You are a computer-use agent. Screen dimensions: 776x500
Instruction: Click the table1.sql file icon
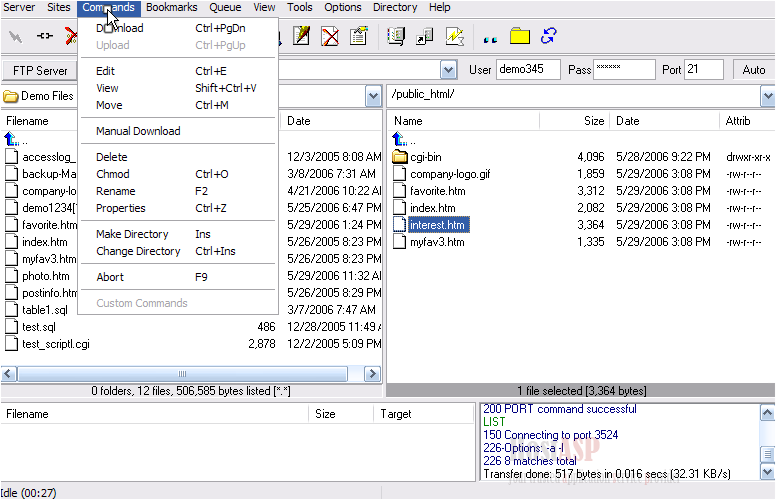point(11,310)
